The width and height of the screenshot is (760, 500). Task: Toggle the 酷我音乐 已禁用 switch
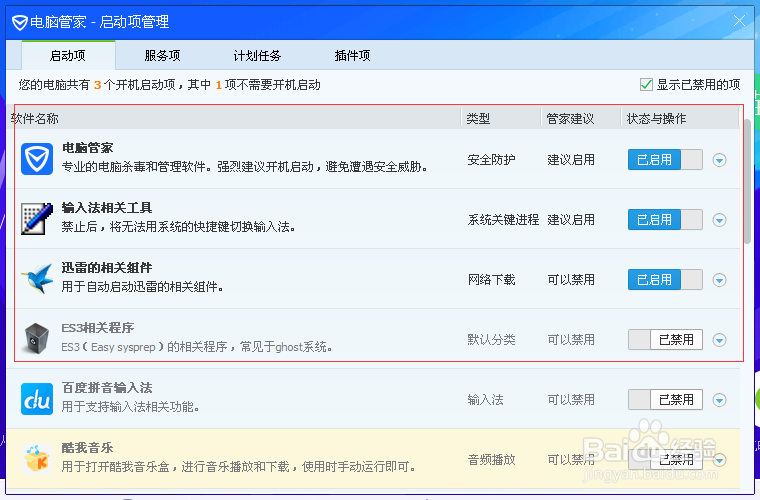(665, 460)
